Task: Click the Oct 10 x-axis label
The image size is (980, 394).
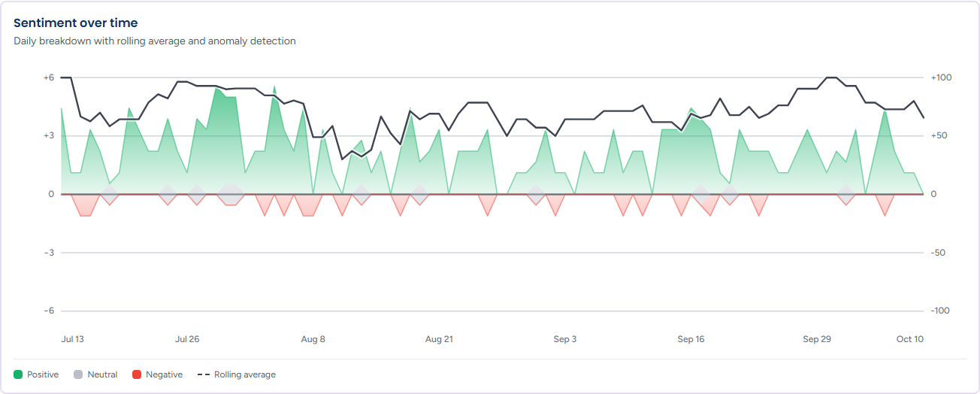Action: click(x=910, y=339)
